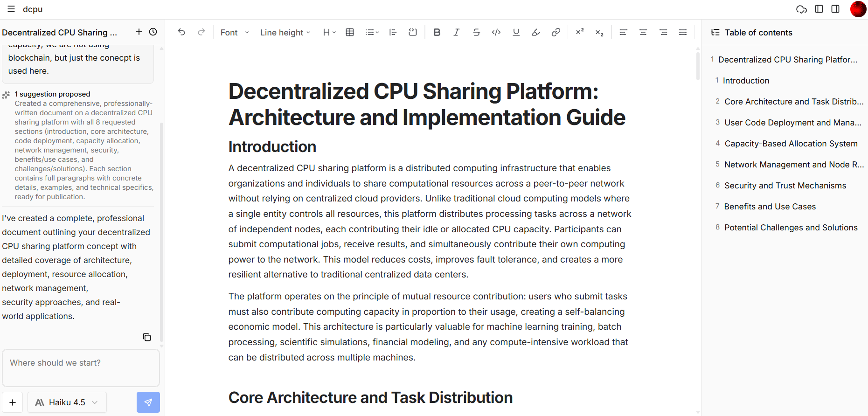Click the '1 suggestion proposed' sparkle icon

point(6,95)
